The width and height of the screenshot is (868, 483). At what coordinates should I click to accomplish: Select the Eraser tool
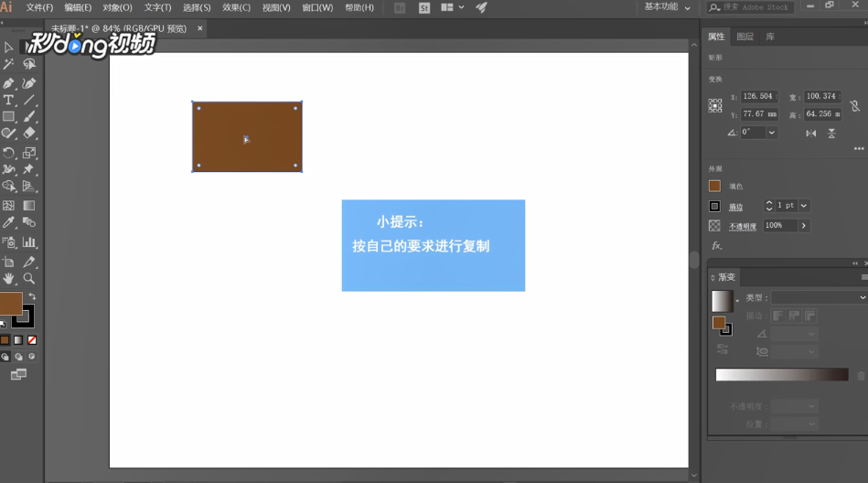tap(29, 134)
